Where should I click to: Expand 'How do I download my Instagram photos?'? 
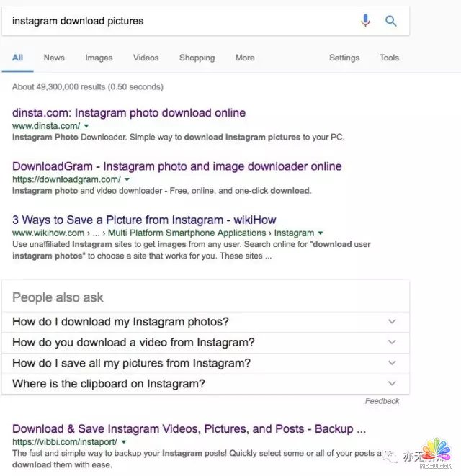pyautogui.click(x=205, y=322)
